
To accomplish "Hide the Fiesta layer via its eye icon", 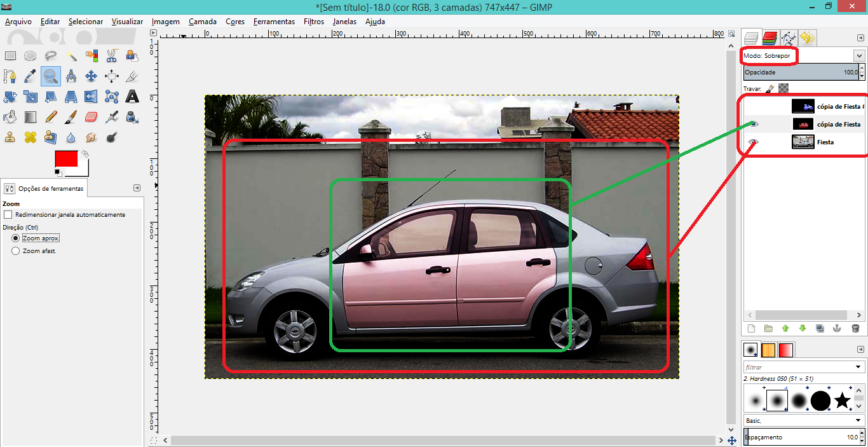I will click(754, 142).
